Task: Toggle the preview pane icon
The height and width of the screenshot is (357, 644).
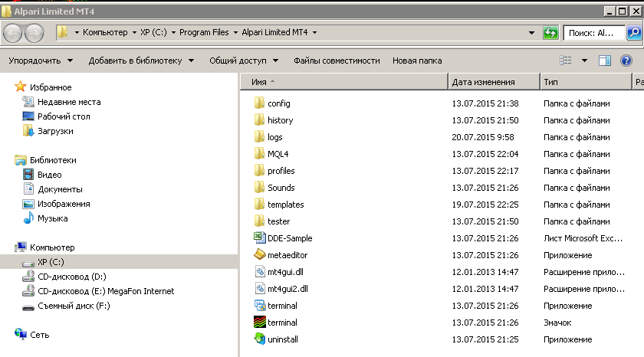Action: tap(605, 61)
